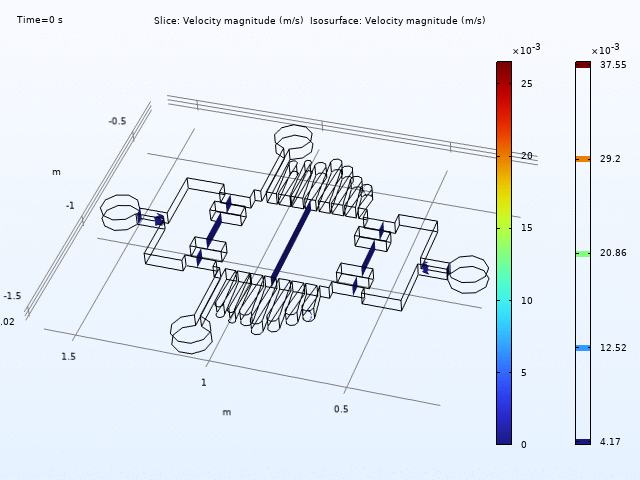The height and width of the screenshot is (480, 640).
Task: Select the Slice: Velocity magnitude title text
Action: point(229,21)
